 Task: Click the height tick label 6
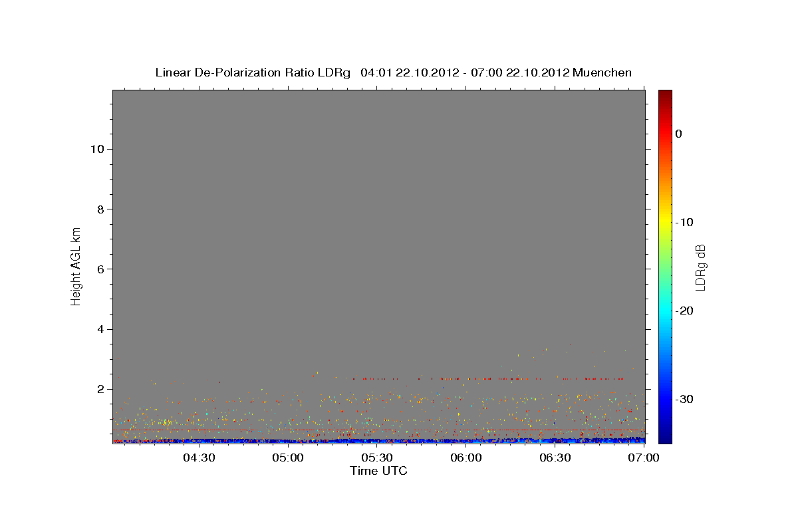coord(100,269)
